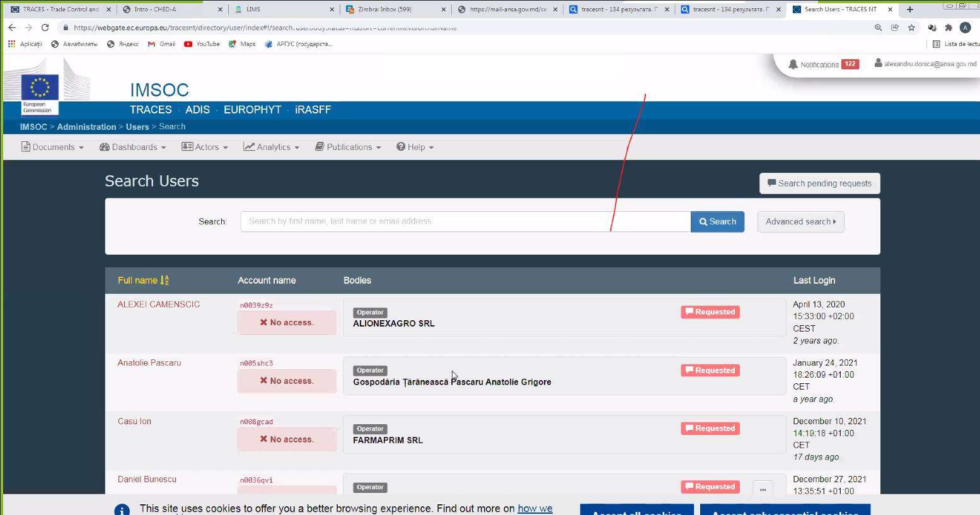The height and width of the screenshot is (515, 980).
Task: Click Administration in the breadcrumb
Action: 86,127
